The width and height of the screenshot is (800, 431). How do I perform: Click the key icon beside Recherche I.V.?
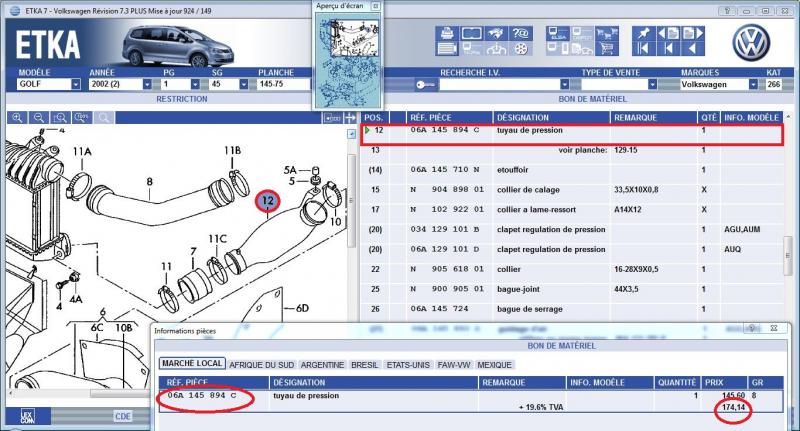(426, 85)
